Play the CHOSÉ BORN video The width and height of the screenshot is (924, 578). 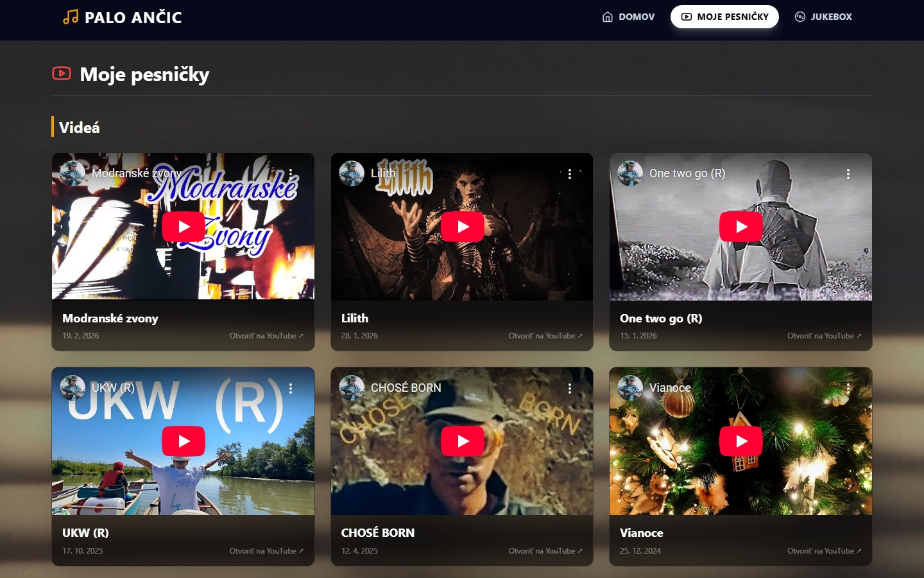pos(462,441)
